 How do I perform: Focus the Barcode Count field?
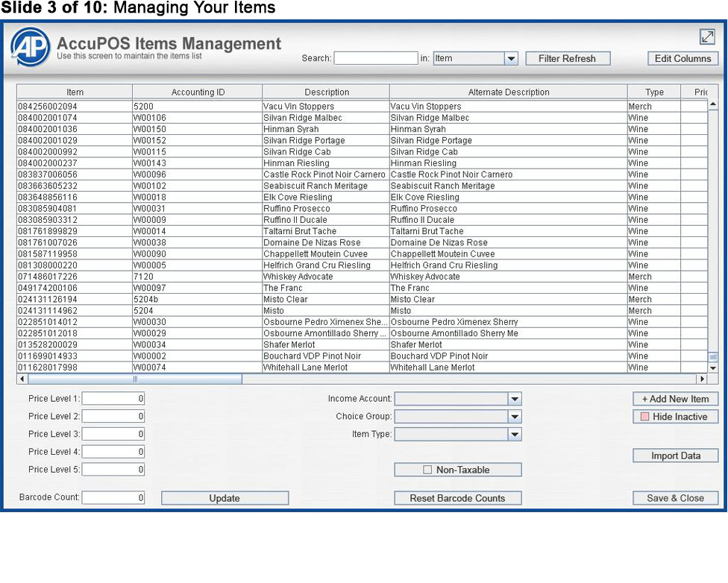[113, 497]
